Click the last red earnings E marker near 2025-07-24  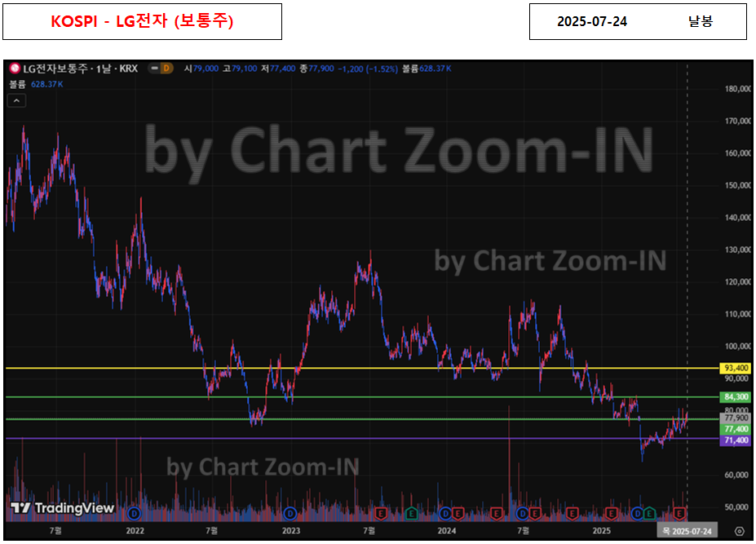coord(679,514)
